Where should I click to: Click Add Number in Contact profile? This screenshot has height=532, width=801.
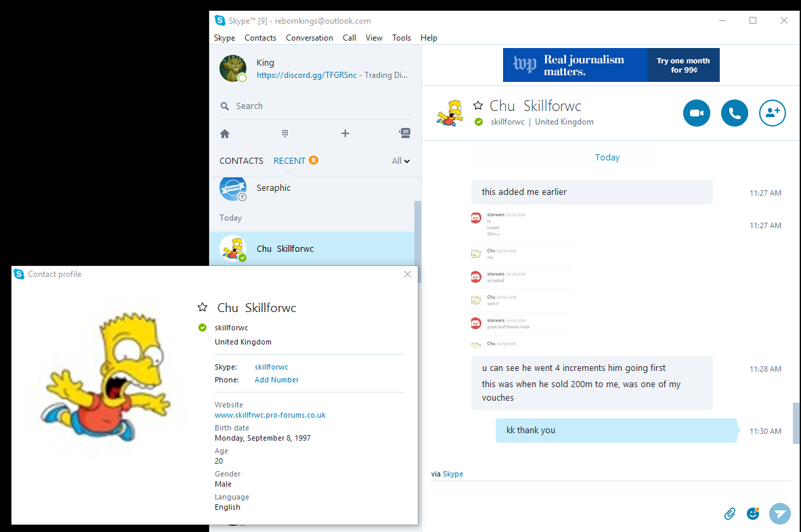276,380
